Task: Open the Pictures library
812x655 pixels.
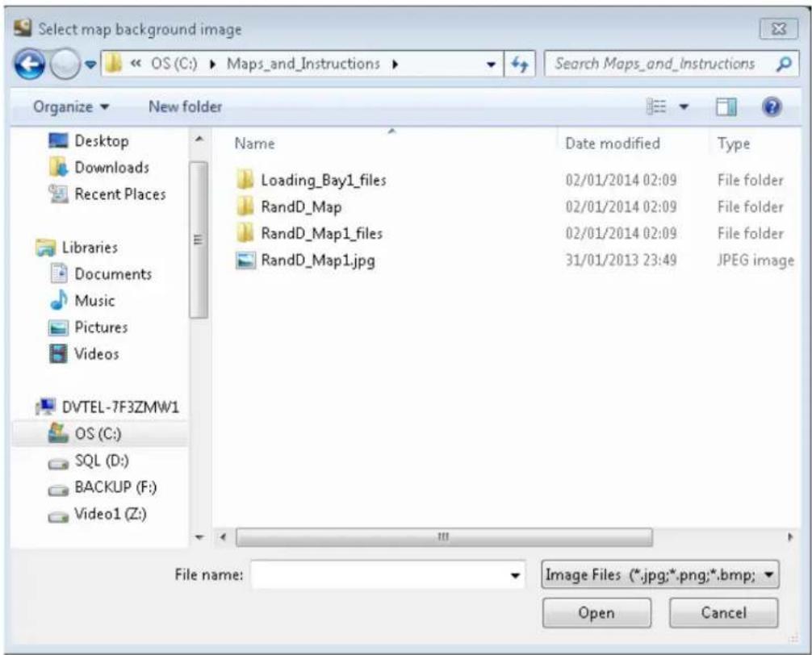Action: tap(88, 327)
